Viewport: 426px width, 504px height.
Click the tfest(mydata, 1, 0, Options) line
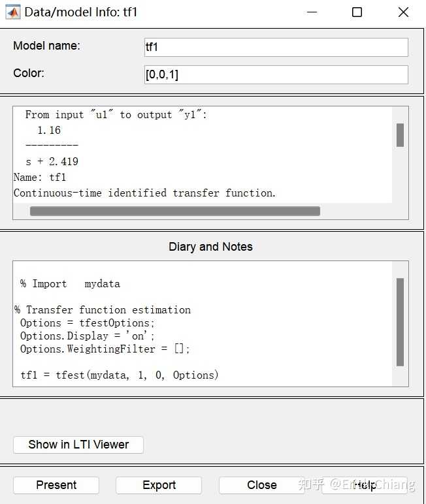[120, 375]
